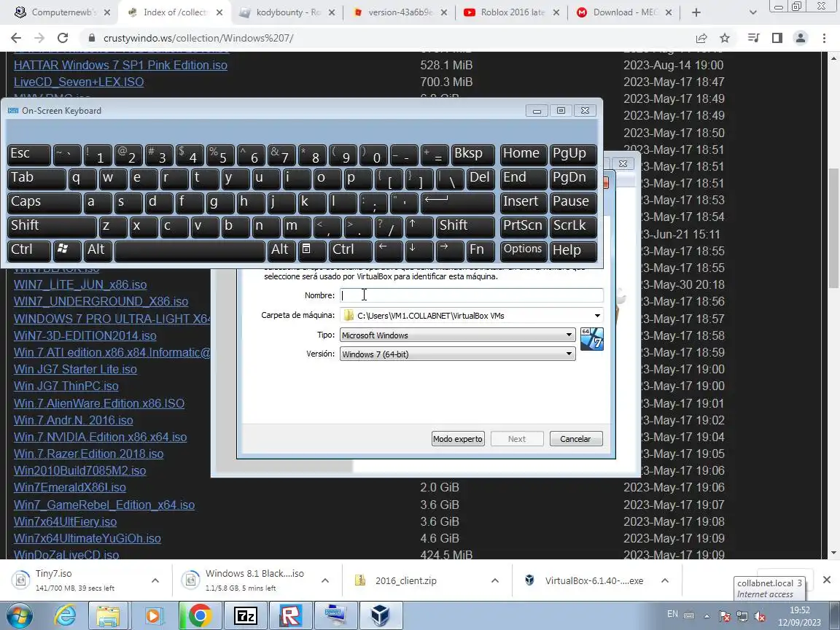The width and height of the screenshot is (840, 630).
Task: Toggle the Chrome side panel icon
Action: pyautogui.click(x=777, y=38)
